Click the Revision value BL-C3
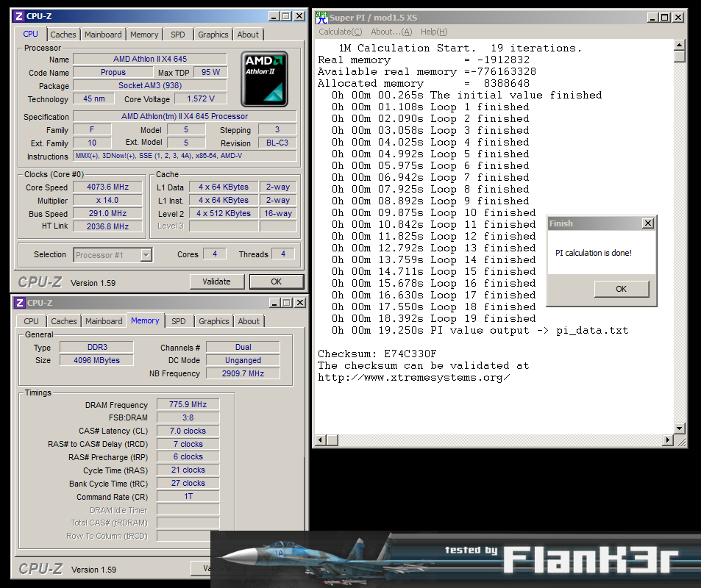The width and height of the screenshot is (701, 588). pyautogui.click(x=277, y=143)
